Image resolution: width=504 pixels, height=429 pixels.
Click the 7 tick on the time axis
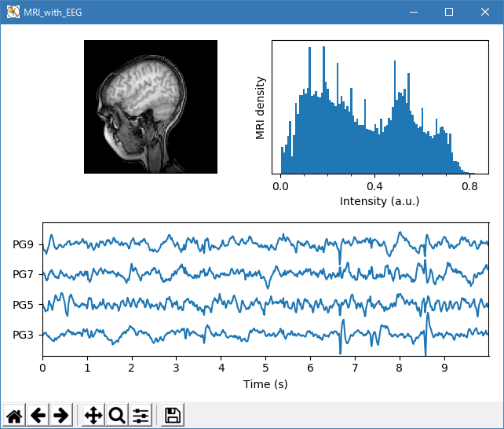[355, 368]
